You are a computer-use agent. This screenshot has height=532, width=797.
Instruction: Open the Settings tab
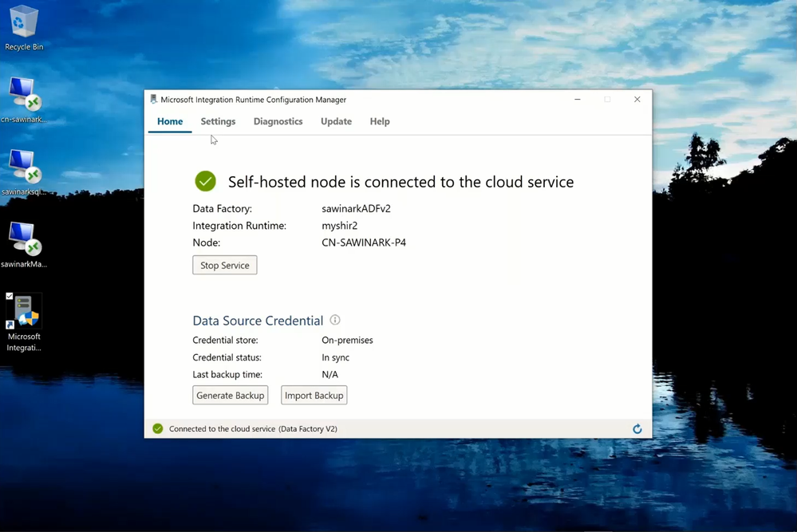coord(218,121)
